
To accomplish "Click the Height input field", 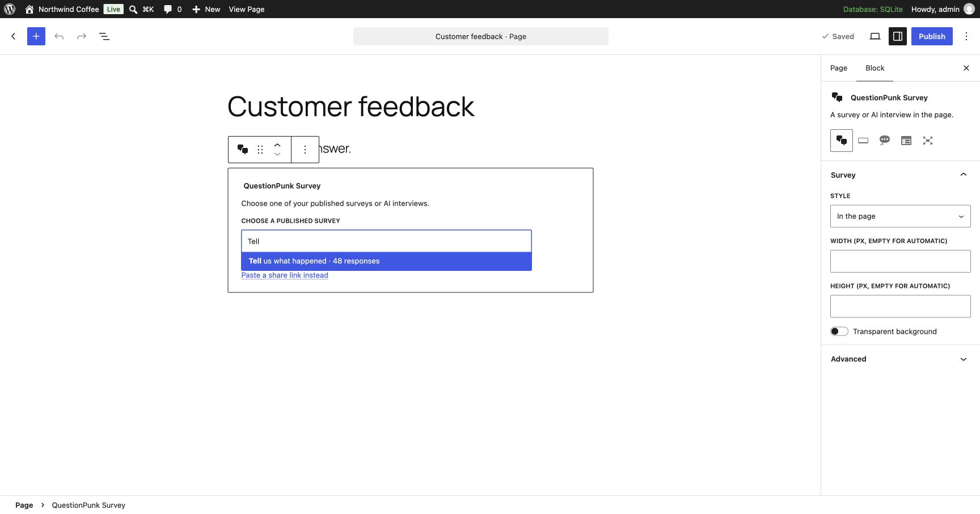I will [901, 307].
